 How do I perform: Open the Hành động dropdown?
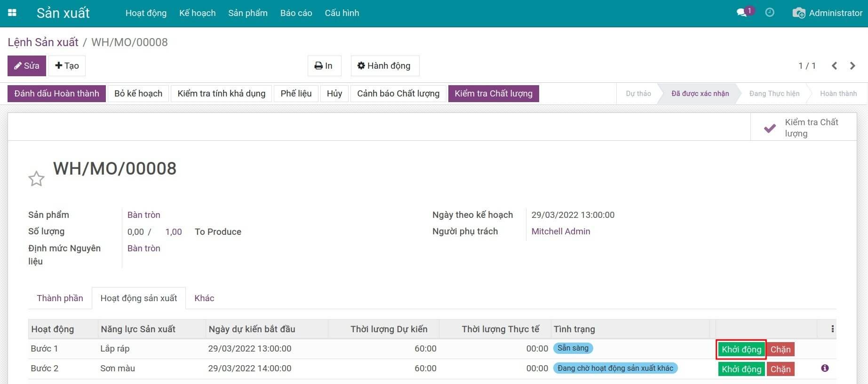tap(384, 66)
